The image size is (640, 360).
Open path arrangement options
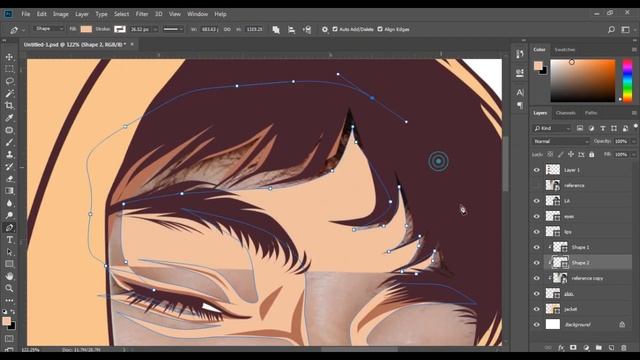[x=307, y=29]
